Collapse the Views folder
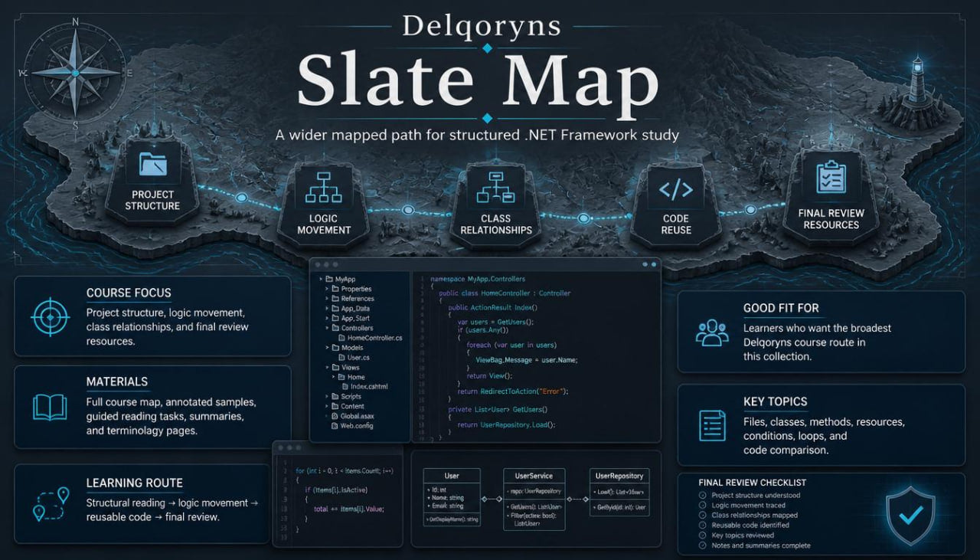 click(327, 368)
